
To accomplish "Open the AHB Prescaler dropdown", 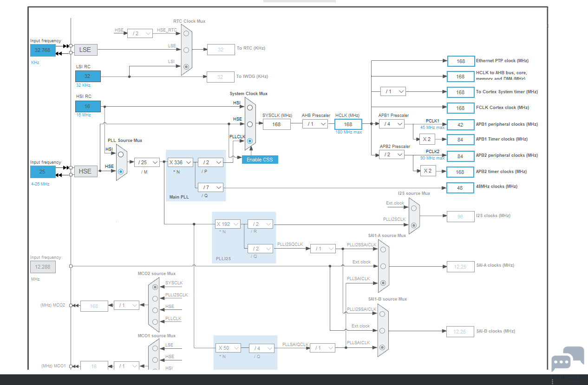I will click(315, 124).
